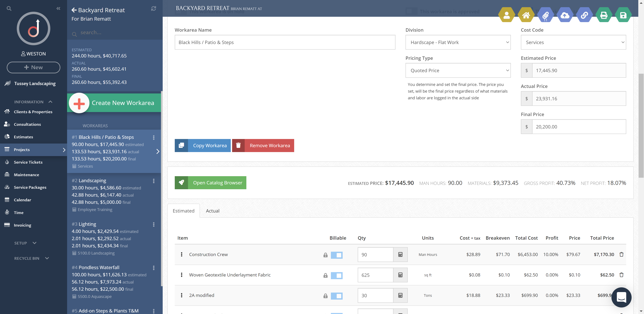Open calculator for Construction Crew quantity
This screenshot has height=314, width=644.
point(400,255)
